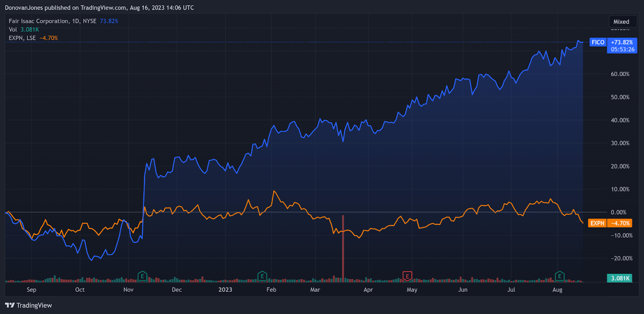
Task: Click the Oct date label
Action: 80,290
